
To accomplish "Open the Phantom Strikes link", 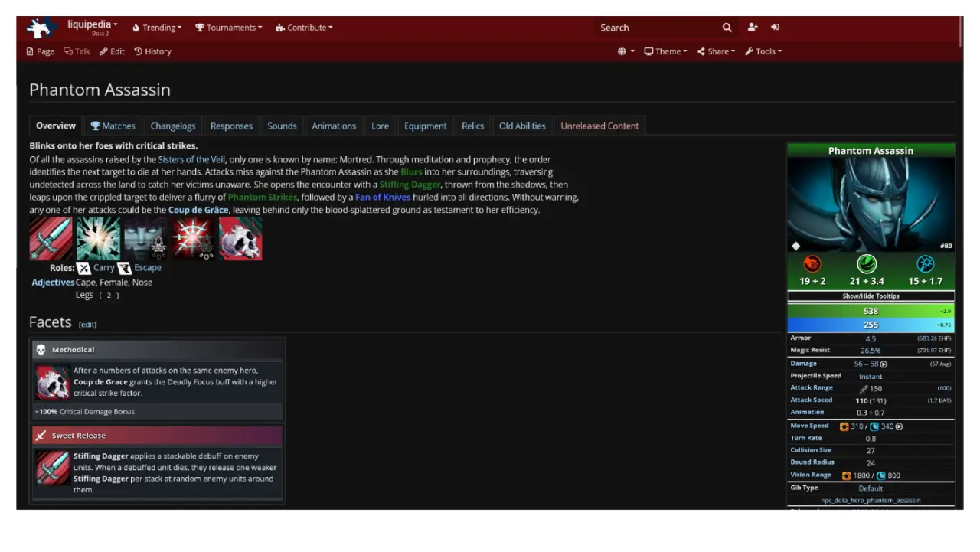I will [263, 197].
